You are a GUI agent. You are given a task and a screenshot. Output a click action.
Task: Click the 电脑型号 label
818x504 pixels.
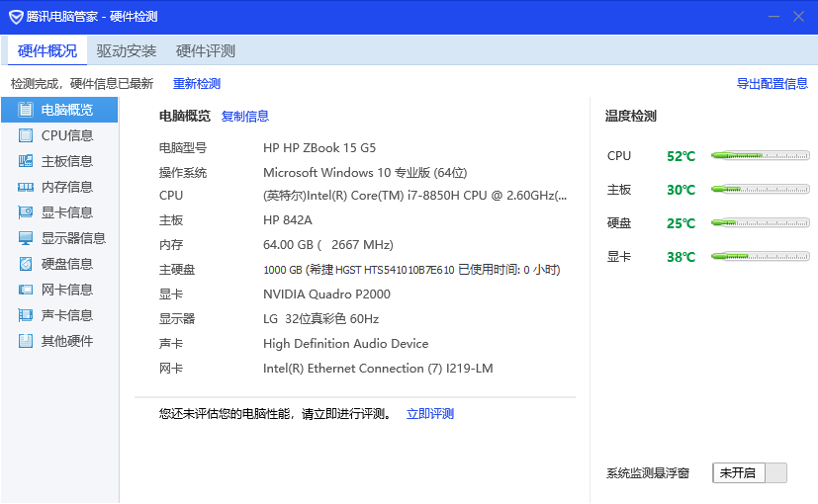tap(183, 148)
